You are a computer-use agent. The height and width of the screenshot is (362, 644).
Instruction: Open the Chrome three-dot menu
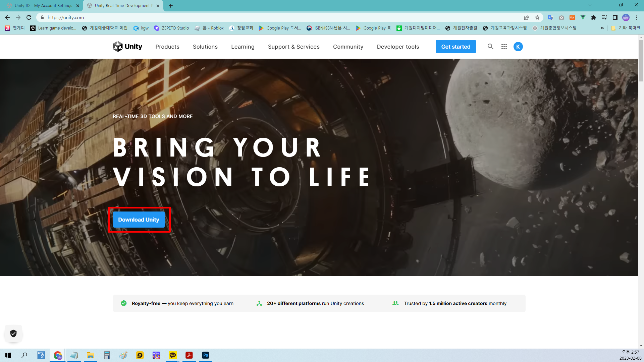point(637,17)
